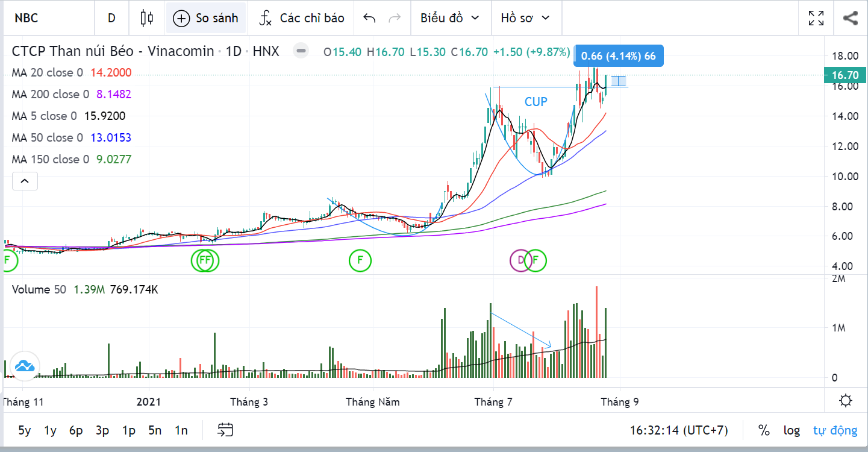Viewport: 868px width, 452px height.
Task: Toggle the tự động auto scale
Action: tap(835, 430)
